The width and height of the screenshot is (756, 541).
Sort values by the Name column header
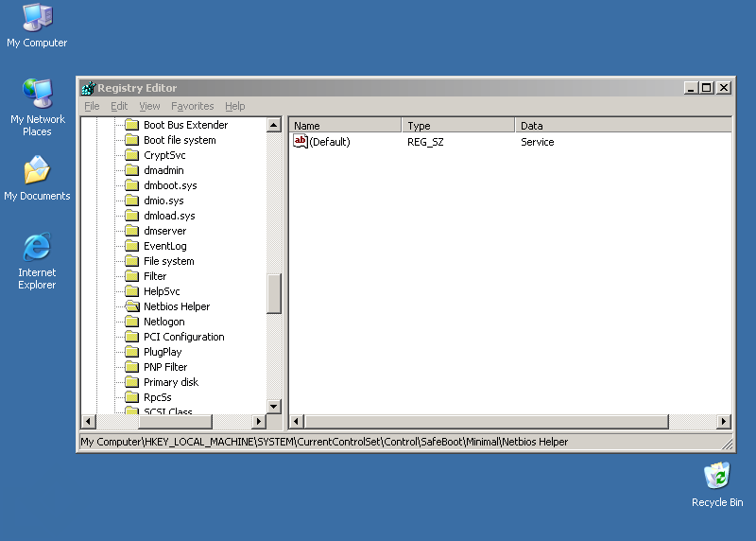[x=345, y=125]
